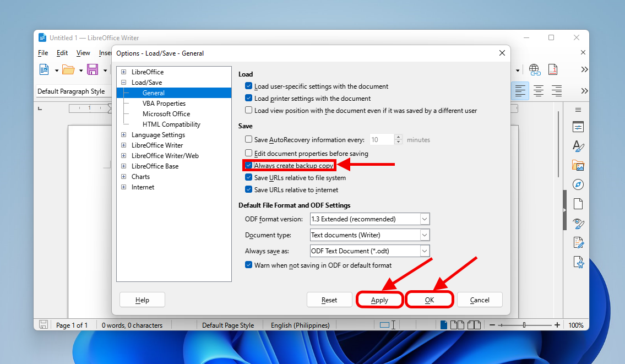This screenshot has height=364, width=625.
Task: Select HTML Compatibility in options tree
Action: 171,124
